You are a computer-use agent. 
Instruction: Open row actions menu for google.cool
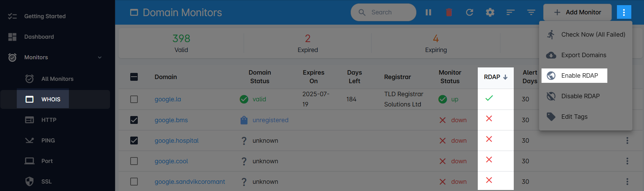tap(627, 161)
